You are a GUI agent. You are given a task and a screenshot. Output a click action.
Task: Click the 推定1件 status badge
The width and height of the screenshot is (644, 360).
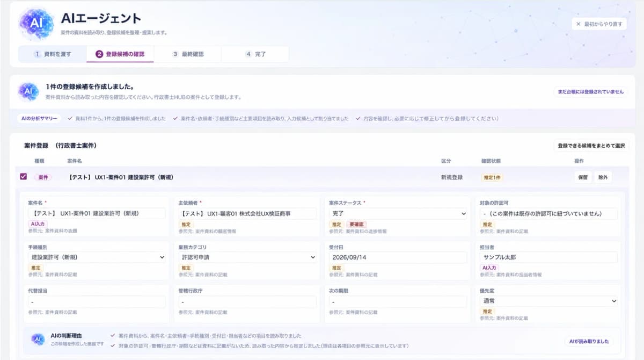492,177
